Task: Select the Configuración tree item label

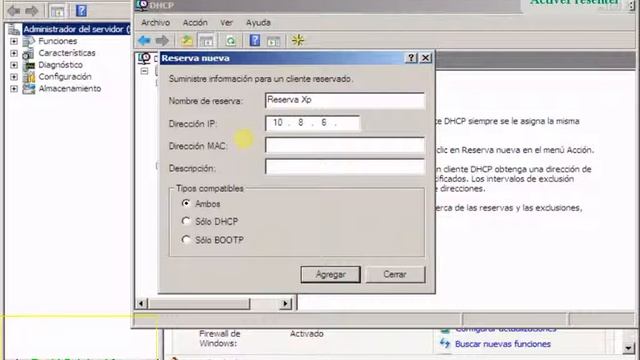Action: click(x=65, y=77)
